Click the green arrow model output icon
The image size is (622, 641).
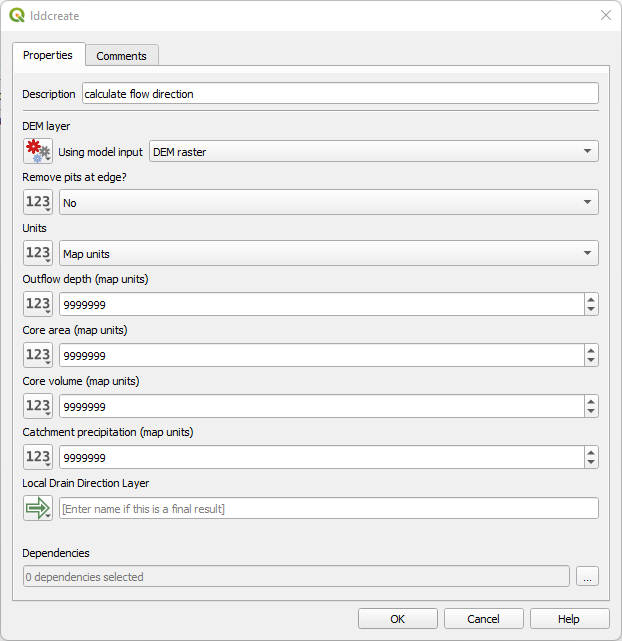pos(38,508)
